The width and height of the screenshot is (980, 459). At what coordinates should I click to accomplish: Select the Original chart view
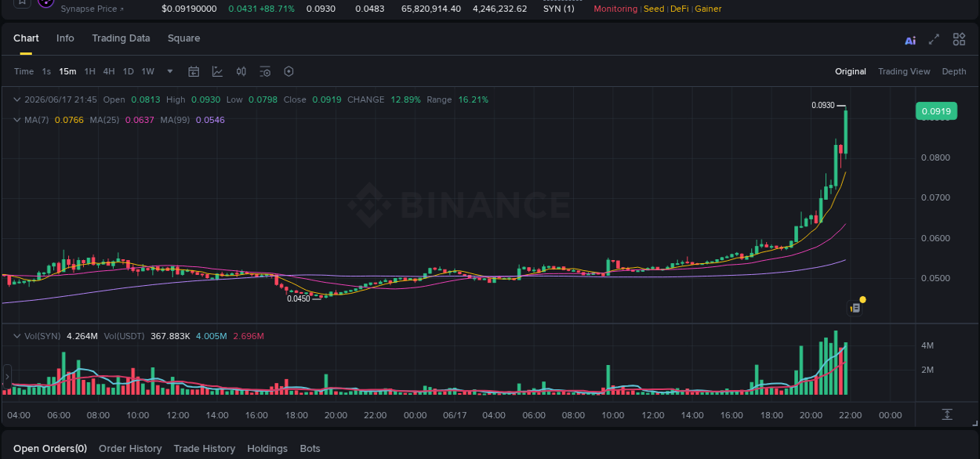pyautogui.click(x=851, y=71)
